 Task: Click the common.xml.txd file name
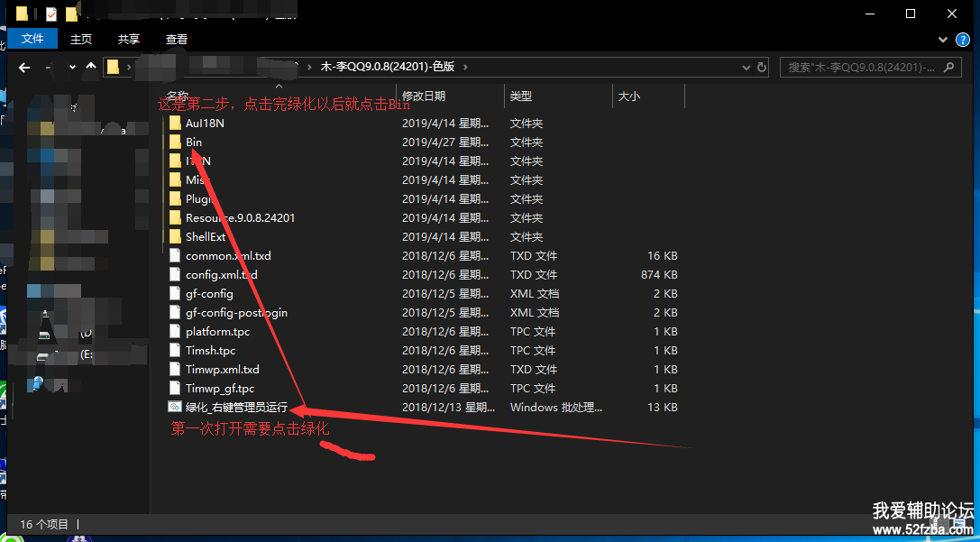[228, 256]
